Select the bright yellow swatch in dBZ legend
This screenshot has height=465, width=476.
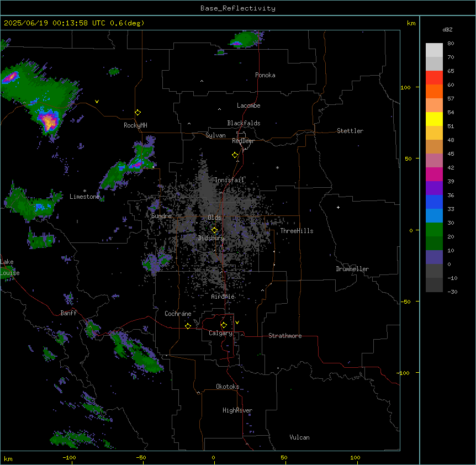click(x=434, y=119)
